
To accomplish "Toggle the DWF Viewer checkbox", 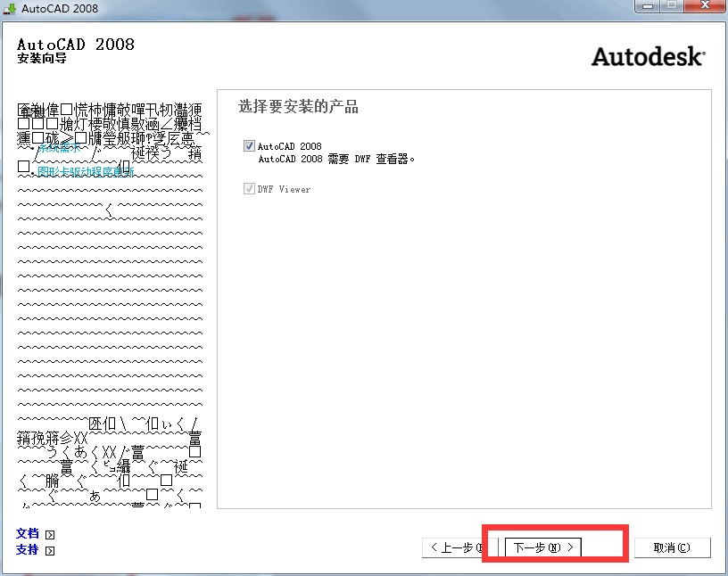I will click(x=249, y=189).
